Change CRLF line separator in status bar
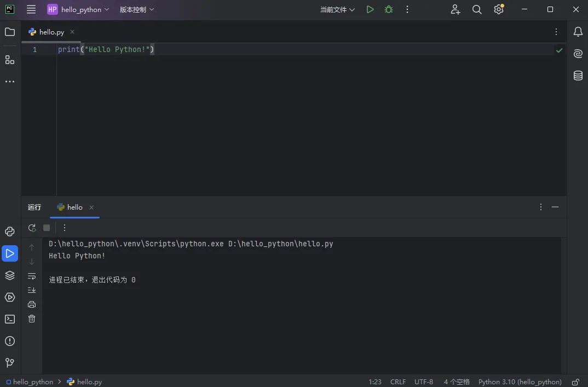 (x=398, y=382)
